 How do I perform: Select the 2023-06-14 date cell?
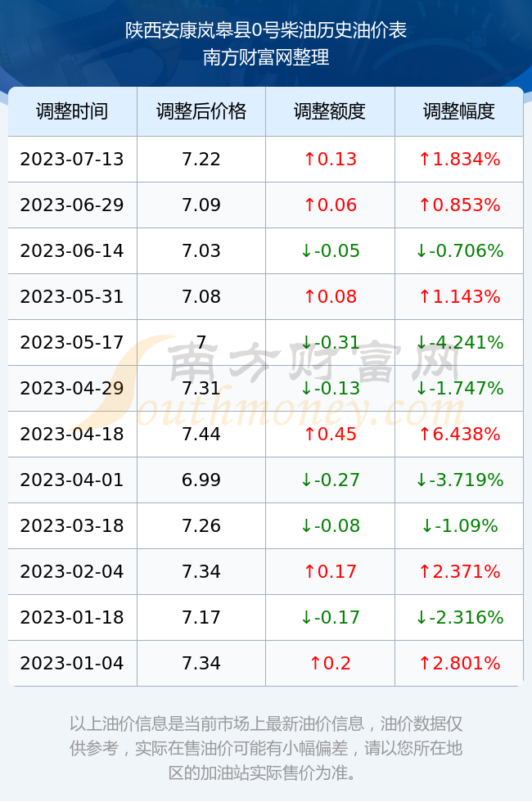click(72, 250)
